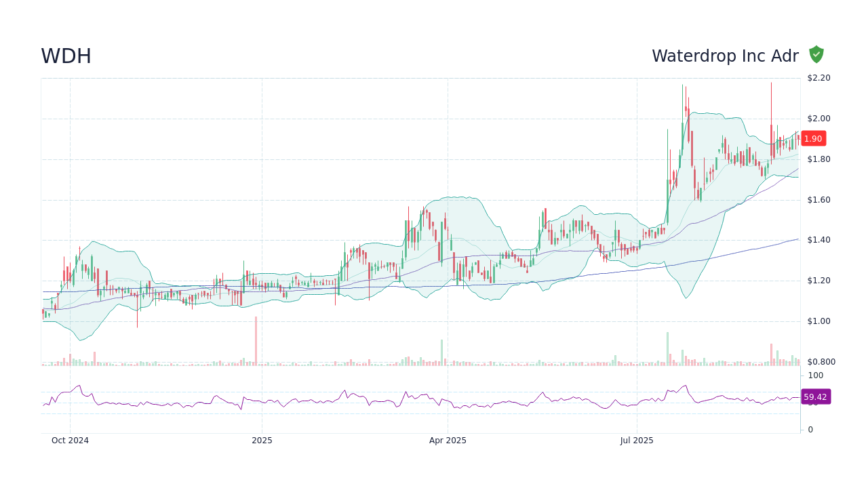Image resolution: width=868 pixels, height=488 pixels.
Task: Select the 2025 timeline label
Action: (262, 440)
